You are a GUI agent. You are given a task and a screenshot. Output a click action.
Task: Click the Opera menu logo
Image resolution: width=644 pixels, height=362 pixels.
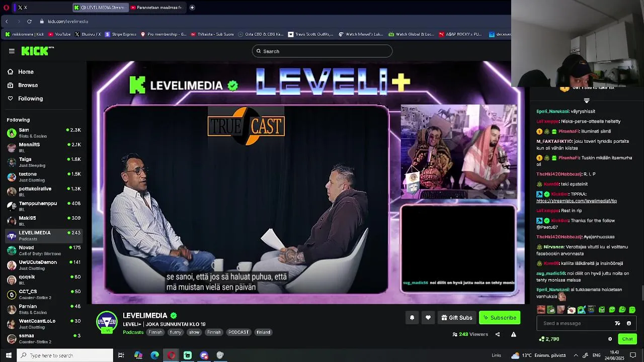point(7,8)
